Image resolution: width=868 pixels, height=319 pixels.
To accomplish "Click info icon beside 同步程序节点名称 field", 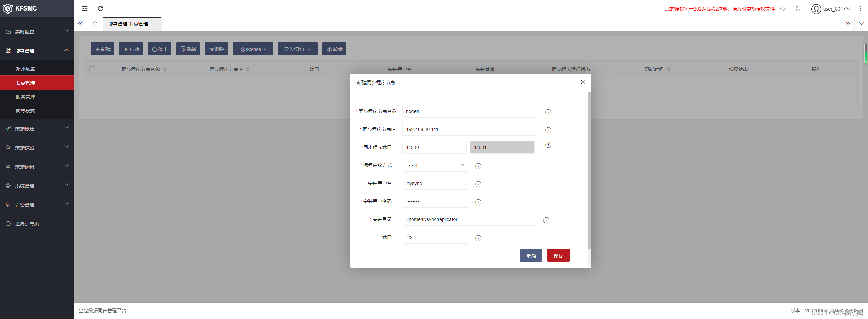I will [548, 112].
